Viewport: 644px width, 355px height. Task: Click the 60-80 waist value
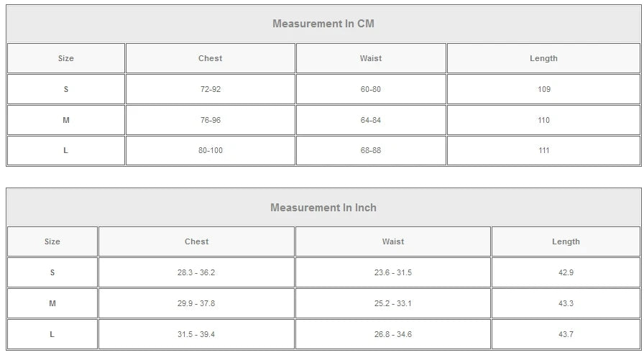pyautogui.click(x=371, y=89)
